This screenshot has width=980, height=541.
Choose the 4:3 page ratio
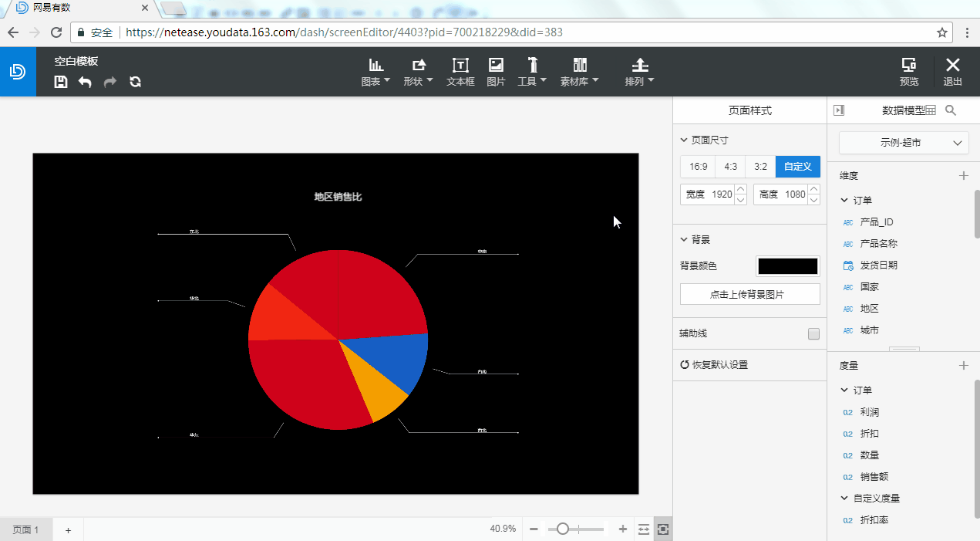(x=730, y=167)
